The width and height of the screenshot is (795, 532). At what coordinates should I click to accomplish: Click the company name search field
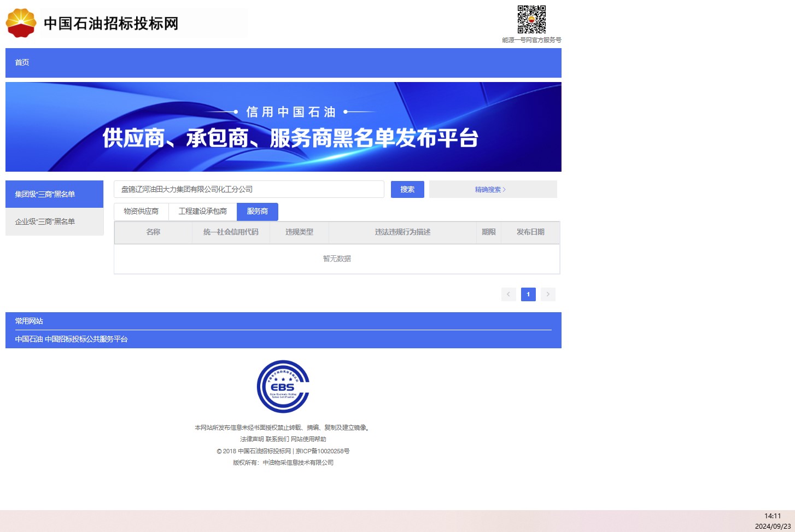click(x=249, y=189)
